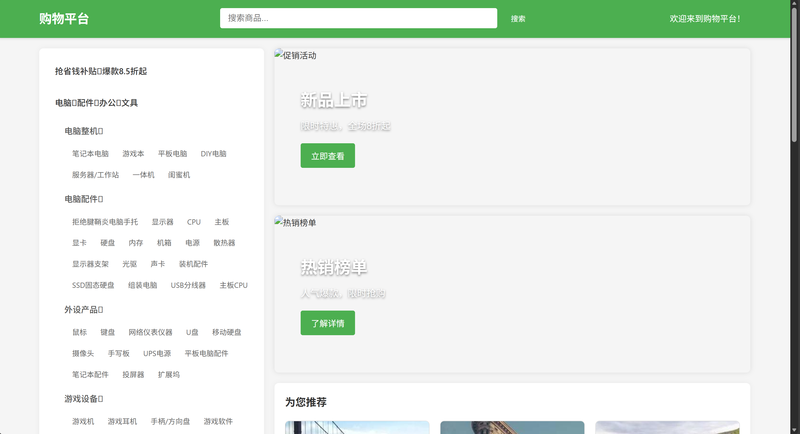The height and width of the screenshot is (434, 800).
Task: Go to the USB分线器 category
Action: [x=188, y=285]
